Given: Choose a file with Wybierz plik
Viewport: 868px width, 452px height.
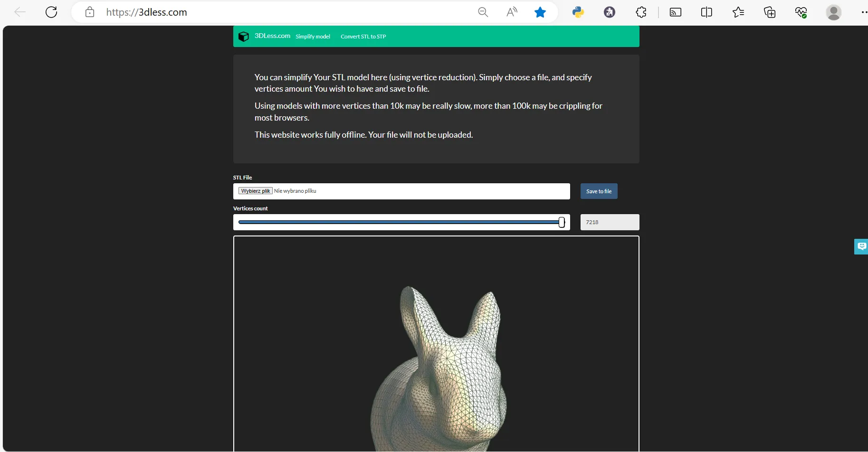Looking at the screenshot, I should (255, 191).
